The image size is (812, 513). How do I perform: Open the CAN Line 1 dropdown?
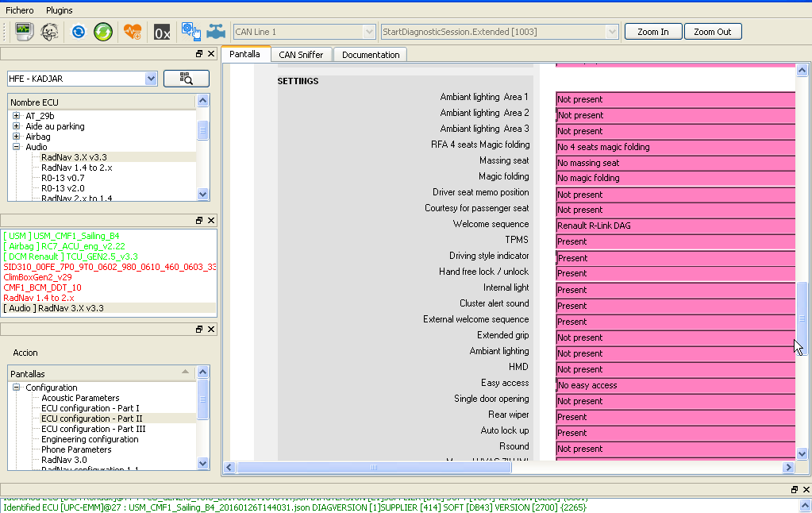[x=369, y=32]
